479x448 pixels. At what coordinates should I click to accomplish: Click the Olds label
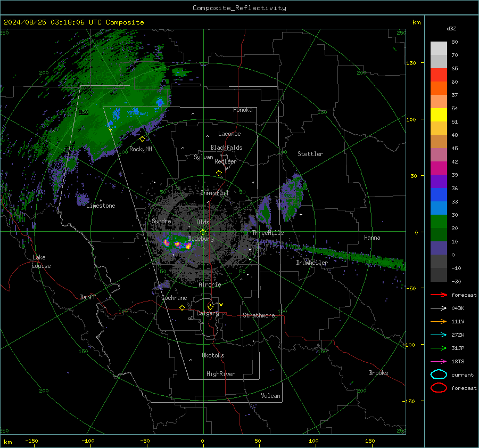click(203, 222)
